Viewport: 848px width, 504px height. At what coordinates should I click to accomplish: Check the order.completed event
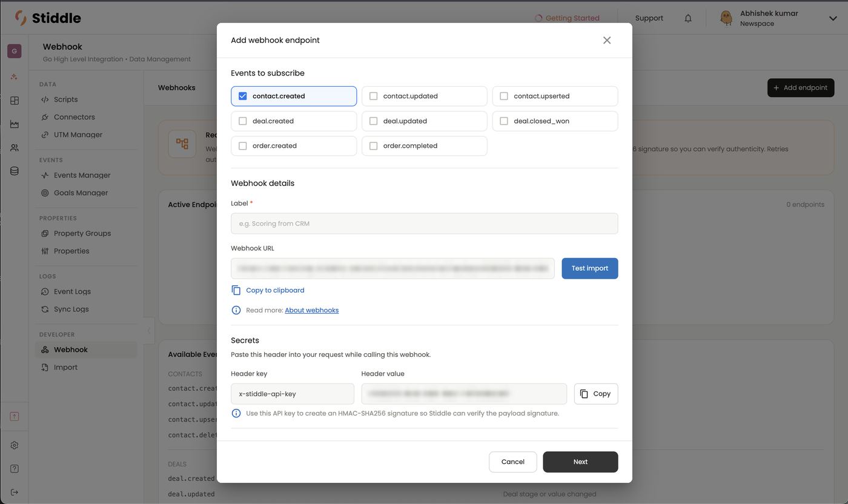click(374, 146)
